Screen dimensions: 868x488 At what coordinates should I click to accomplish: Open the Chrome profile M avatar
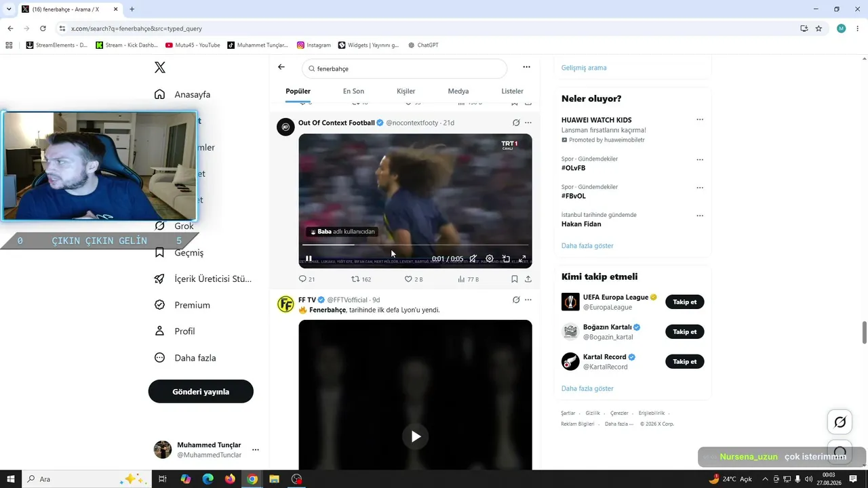click(x=841, y=28)
